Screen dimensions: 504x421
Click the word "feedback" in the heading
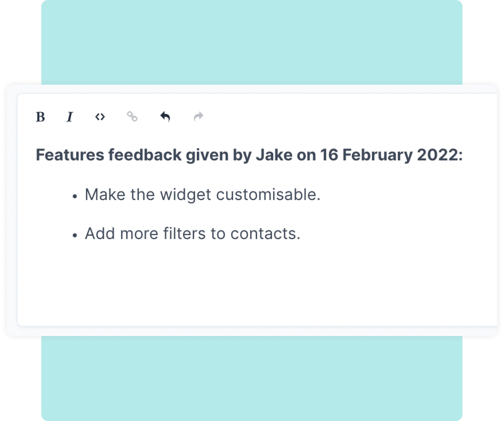coord(145,155)
